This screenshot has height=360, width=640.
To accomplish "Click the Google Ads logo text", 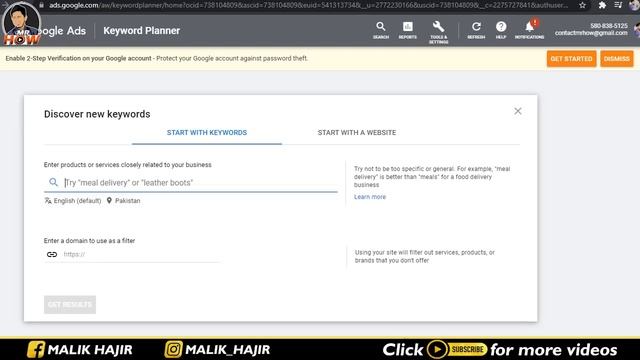I will tap(62, 31).
